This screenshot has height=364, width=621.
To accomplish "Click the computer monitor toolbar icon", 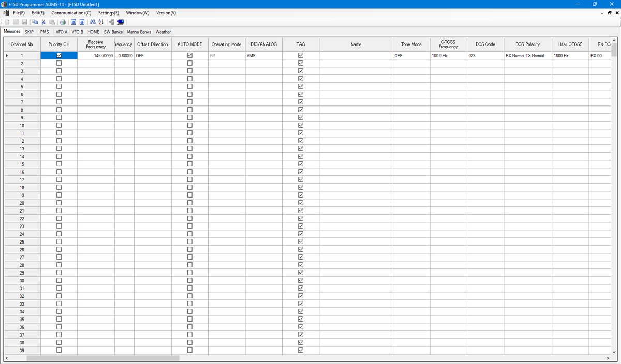I will 121,22.
